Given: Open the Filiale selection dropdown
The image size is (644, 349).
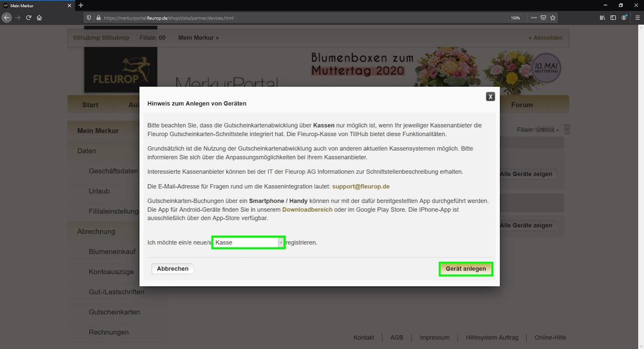Looking at the screenshot, I should [x=567, y=129].
